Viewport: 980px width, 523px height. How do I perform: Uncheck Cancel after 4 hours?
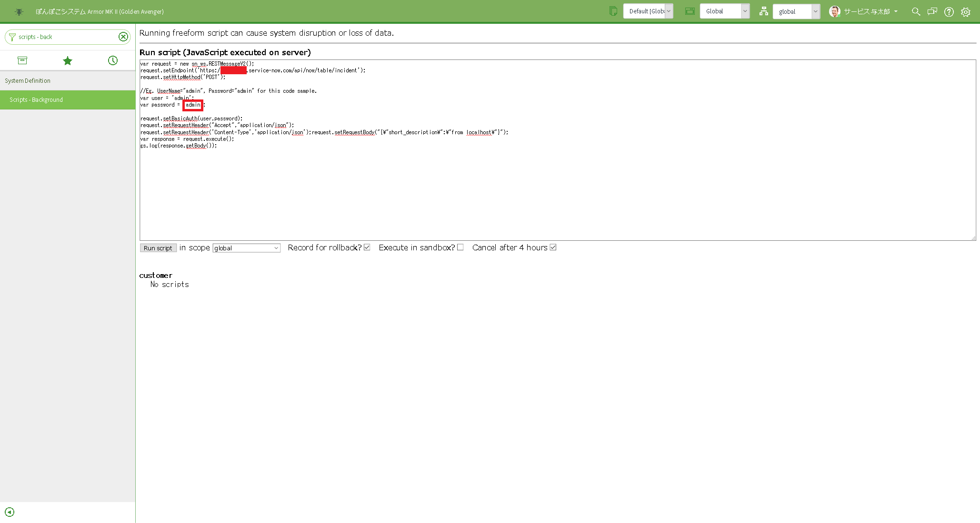pyautogui.click(x=553, y=247)
